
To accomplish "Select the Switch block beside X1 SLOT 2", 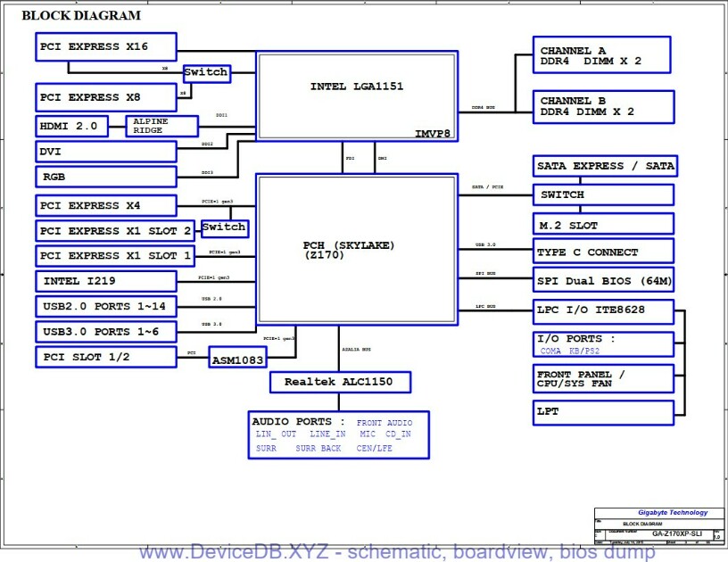I will pyautogui.click(x=225, y=228).
